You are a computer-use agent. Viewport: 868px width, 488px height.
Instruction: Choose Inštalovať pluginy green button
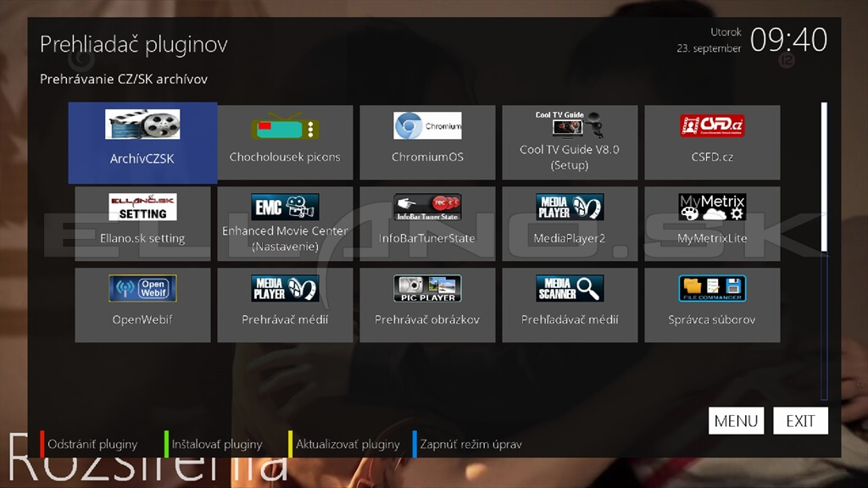tap(214, 444)
